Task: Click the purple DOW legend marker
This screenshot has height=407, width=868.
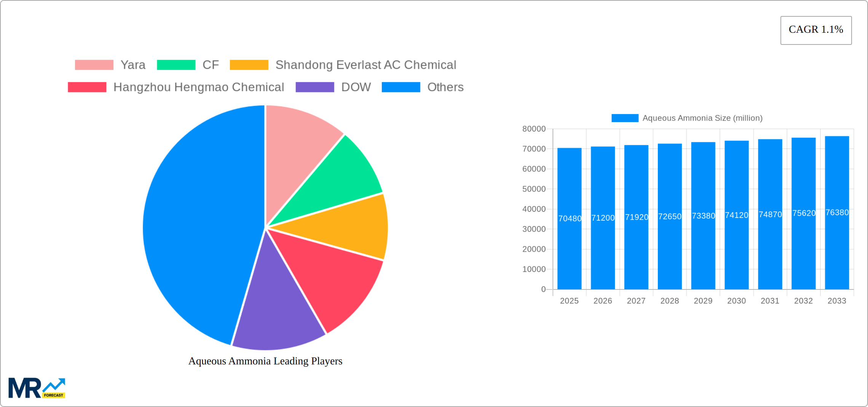Action: click(314, 87)
